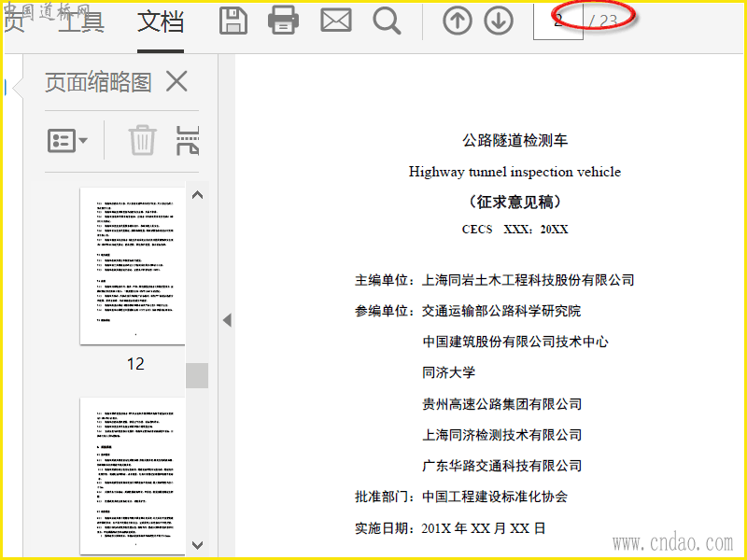Click the page label 12
The height and width of the screenshot is (560, 747).
(135, 364)
